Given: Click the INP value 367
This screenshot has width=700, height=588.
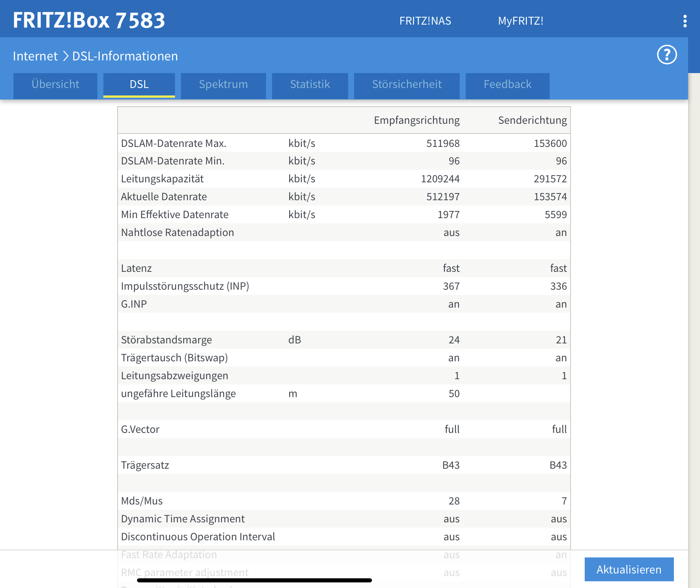Looking at the screenshot, I should [451, 286].
